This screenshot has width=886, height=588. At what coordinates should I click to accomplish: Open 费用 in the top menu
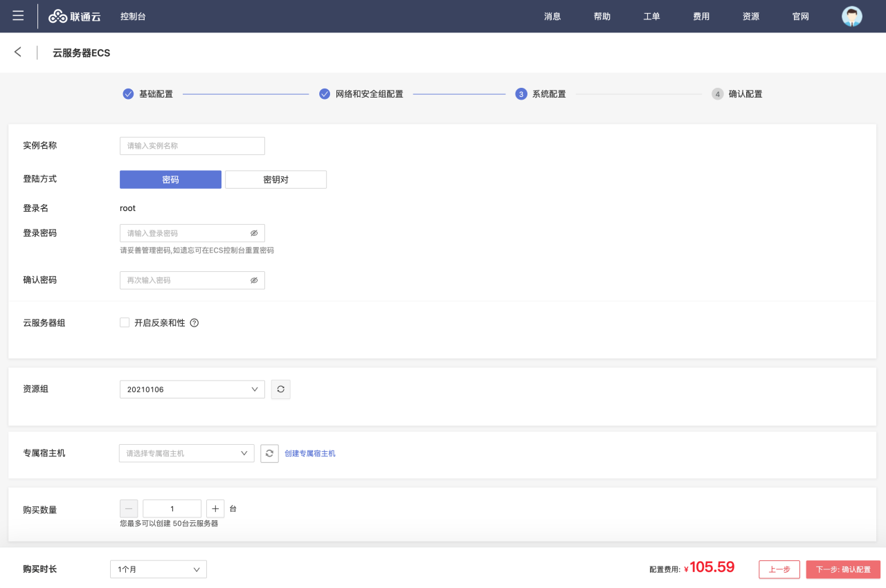pyautogui.click(x=701, y=17)
